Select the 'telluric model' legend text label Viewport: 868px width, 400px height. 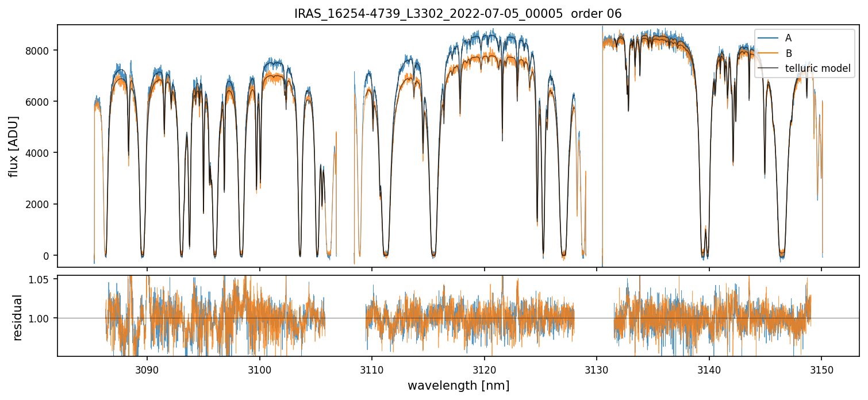[818, 69]
